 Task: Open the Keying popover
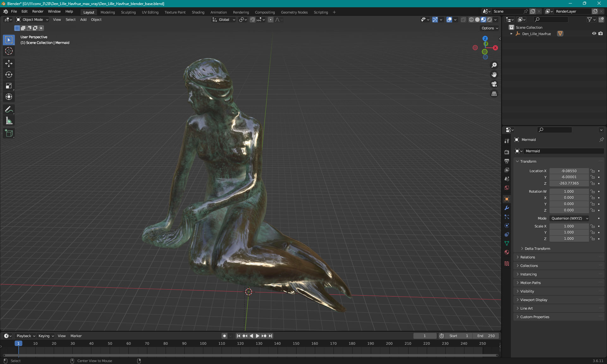[x=46, y=336]
